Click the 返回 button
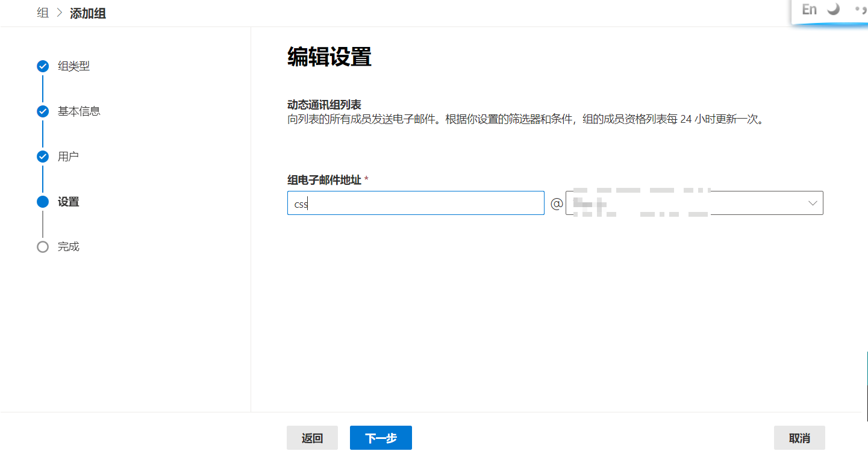Image resolution: width=868 pixels, height=457 pixels. pyautogui.click(x=312, y=438)
